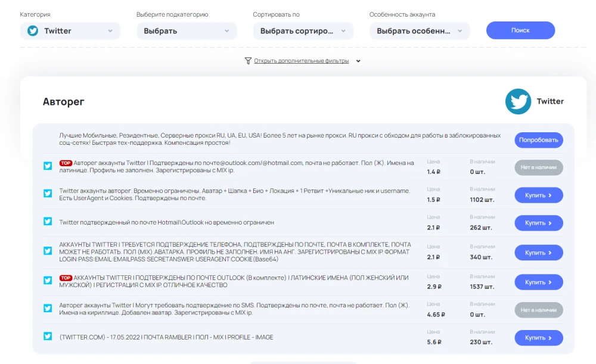
Task: Click Twitter icon of 4.65 ₽ listing
Action: coord(48,309)
